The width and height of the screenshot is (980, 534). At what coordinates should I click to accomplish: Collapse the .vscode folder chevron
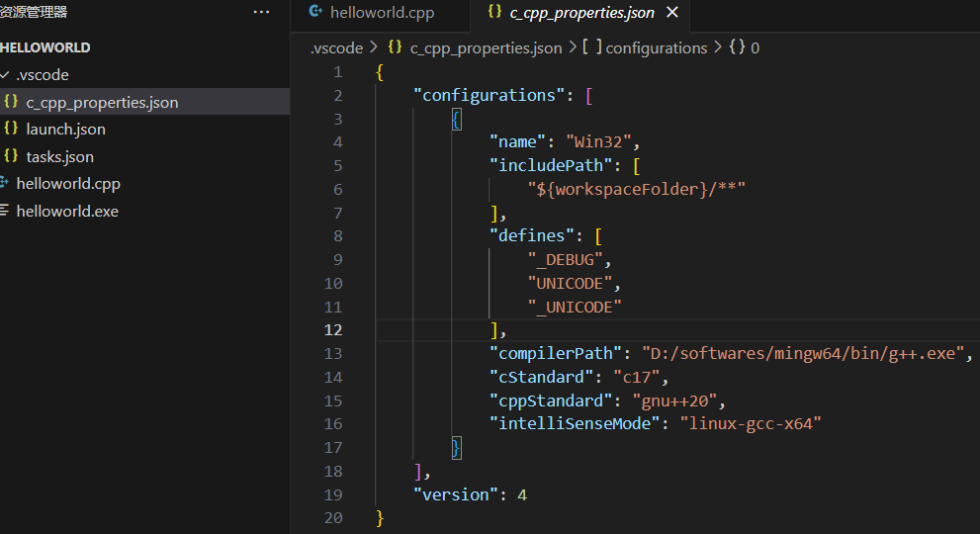tap(5, 75)
